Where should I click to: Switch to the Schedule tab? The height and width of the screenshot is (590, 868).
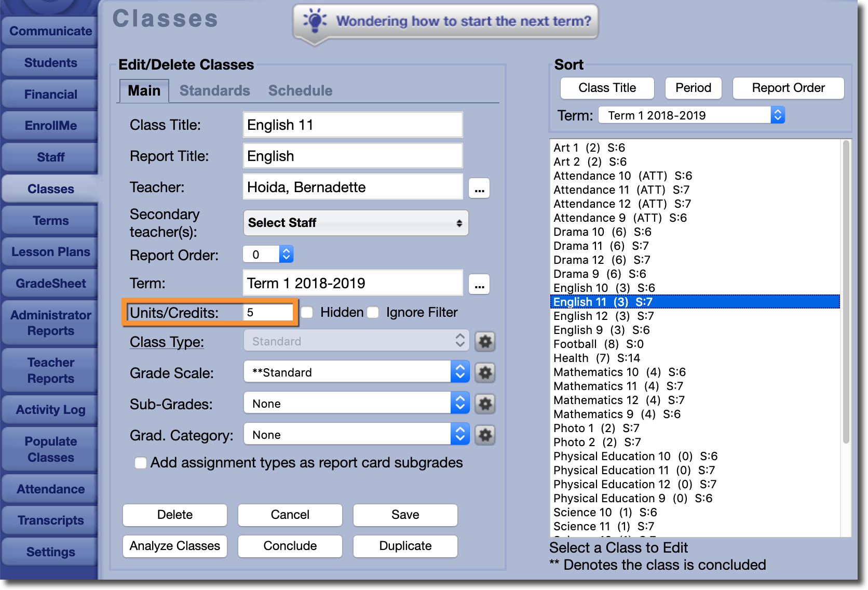(300, 91)
